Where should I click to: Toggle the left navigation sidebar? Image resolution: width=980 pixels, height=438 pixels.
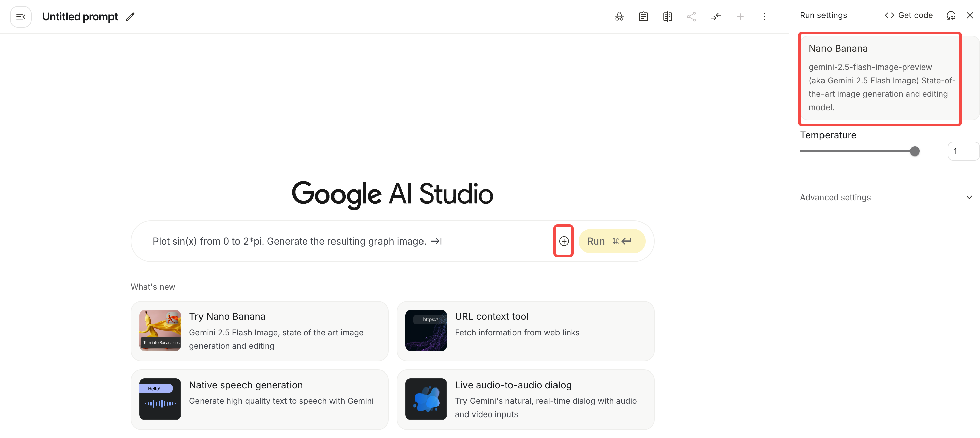(x=20, y=17)
